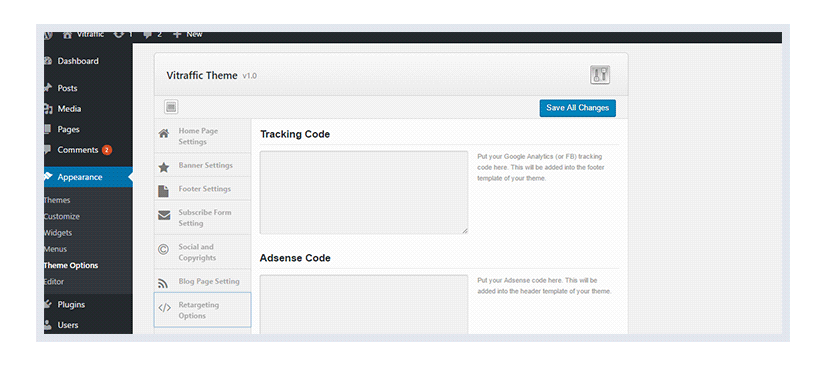Open the Footer Settings tab
The width and height of the screenshot is (826, 372).
(202, 189)
